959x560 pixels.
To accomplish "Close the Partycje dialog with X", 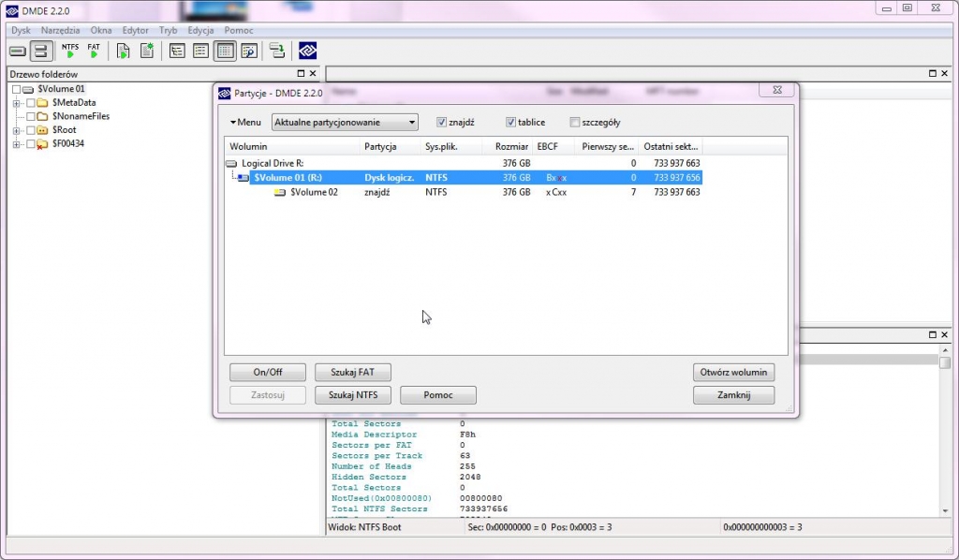I will click(x=776, y=90).
